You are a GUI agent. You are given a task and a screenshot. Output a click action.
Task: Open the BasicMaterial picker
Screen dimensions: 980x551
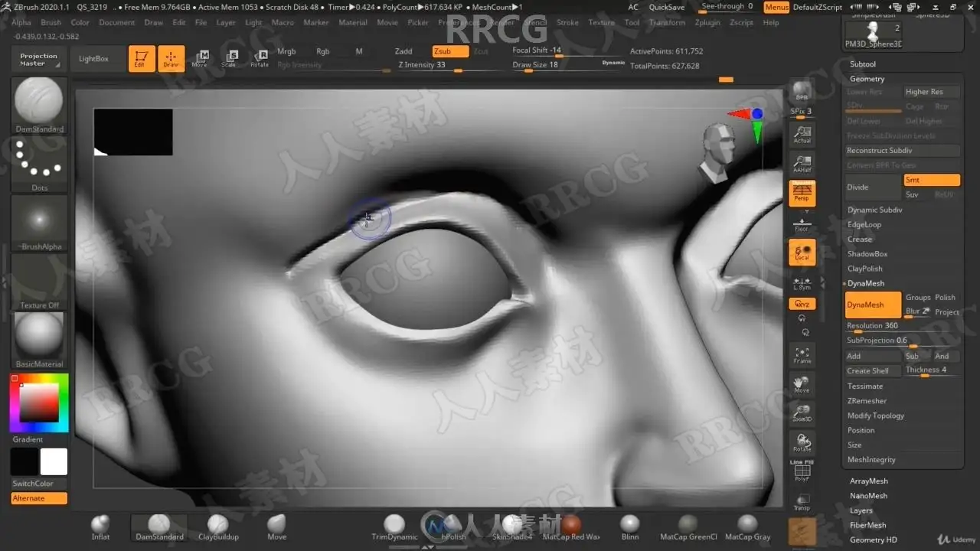[x=39, y=341]
